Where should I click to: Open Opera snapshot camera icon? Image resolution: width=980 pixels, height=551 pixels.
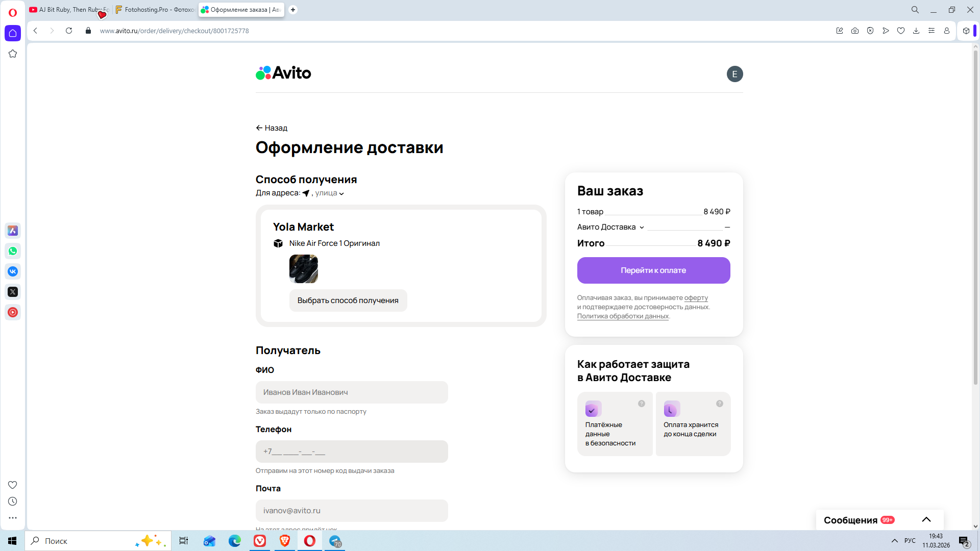click(855, 31)
